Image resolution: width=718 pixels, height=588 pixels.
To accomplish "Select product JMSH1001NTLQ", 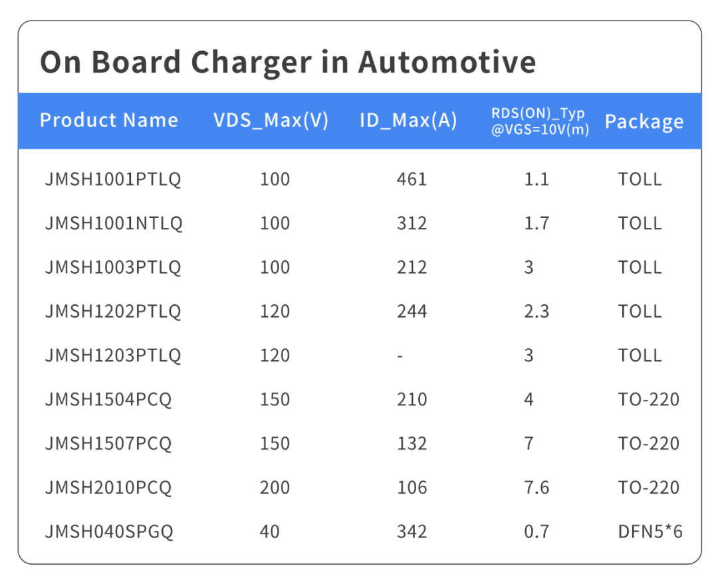I will (114, 223).
